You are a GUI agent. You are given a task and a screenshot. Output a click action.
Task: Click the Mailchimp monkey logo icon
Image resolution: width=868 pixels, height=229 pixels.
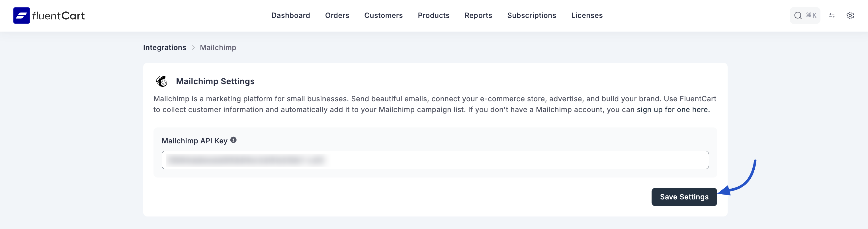[x=162, y=81]
